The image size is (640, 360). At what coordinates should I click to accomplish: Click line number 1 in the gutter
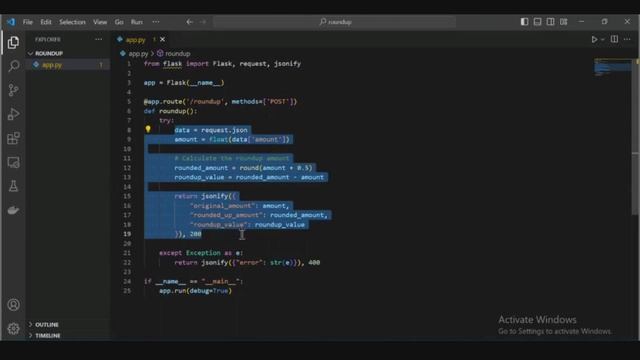coord(129,64)
